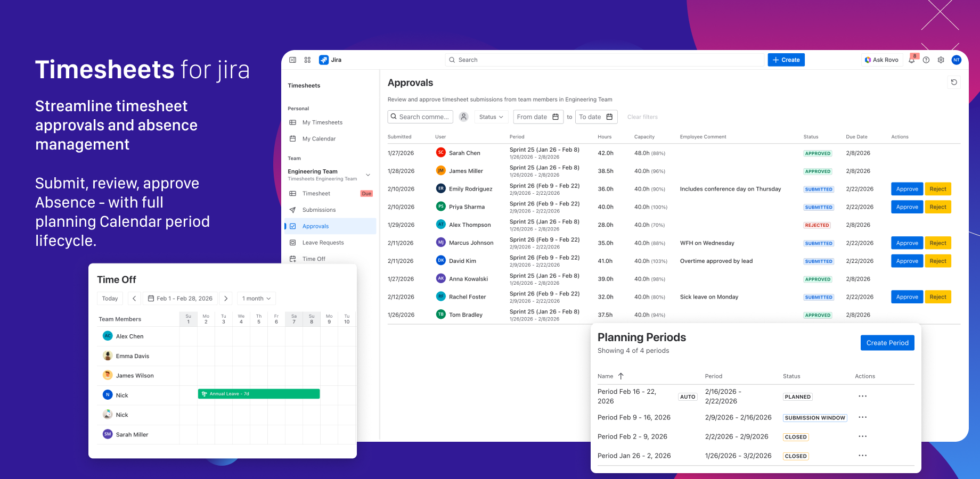The height and width of the screenshot is (479, 980).
Task: Open the Settings gear icon
Action: tap(941, 60)
